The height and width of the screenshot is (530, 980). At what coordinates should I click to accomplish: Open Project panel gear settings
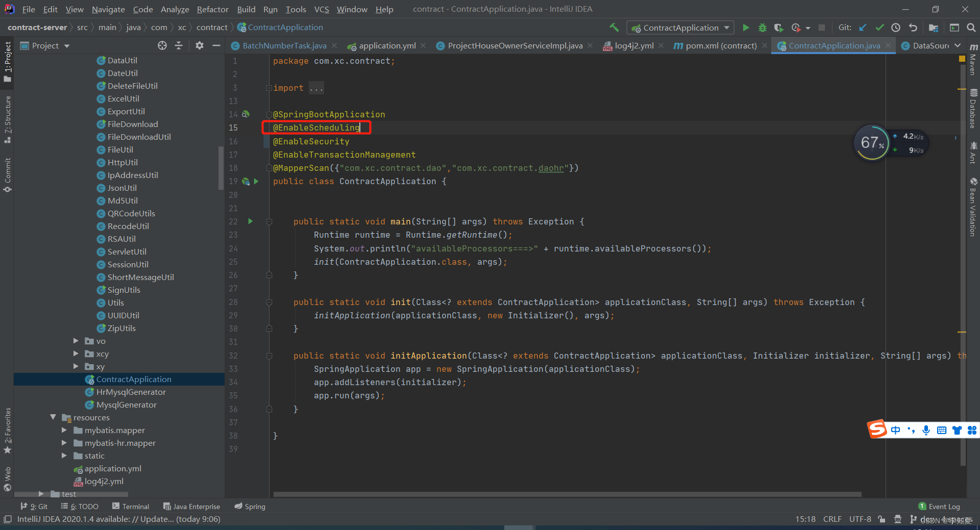click(200, 45)
